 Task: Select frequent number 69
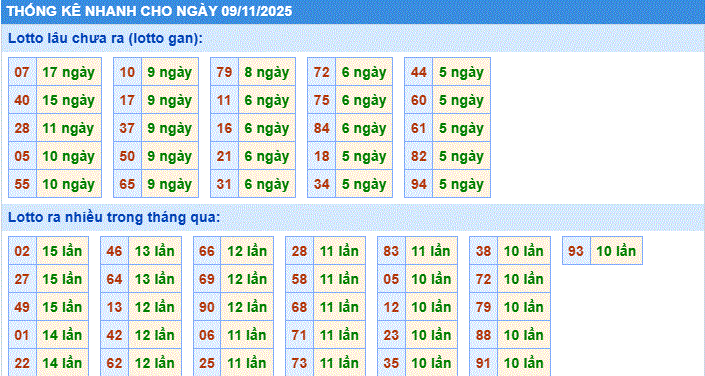pyautogui.click(x=207, y=278)
